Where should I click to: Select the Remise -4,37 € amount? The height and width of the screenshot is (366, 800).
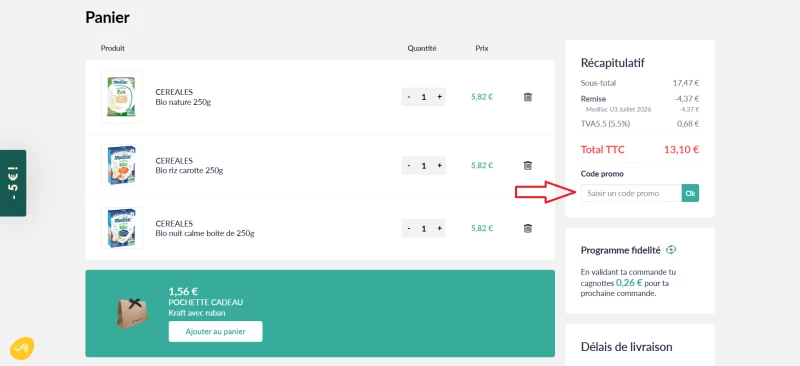[686, 99]
